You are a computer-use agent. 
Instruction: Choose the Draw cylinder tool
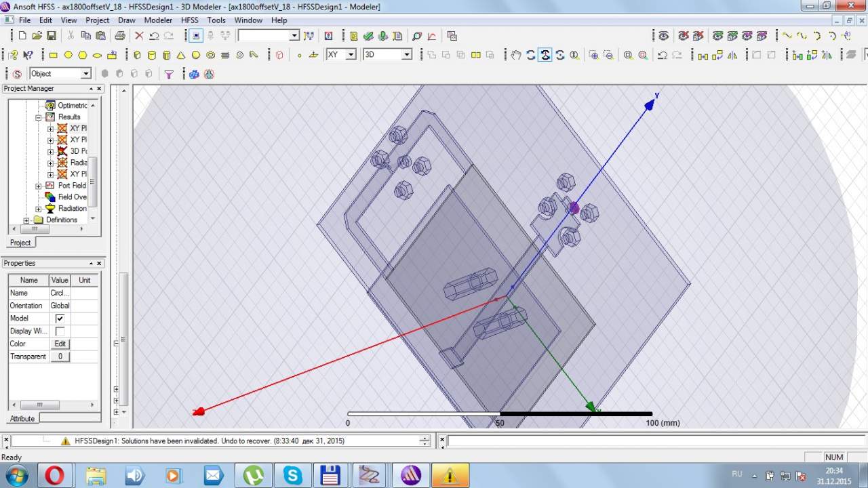click(151, 55)
